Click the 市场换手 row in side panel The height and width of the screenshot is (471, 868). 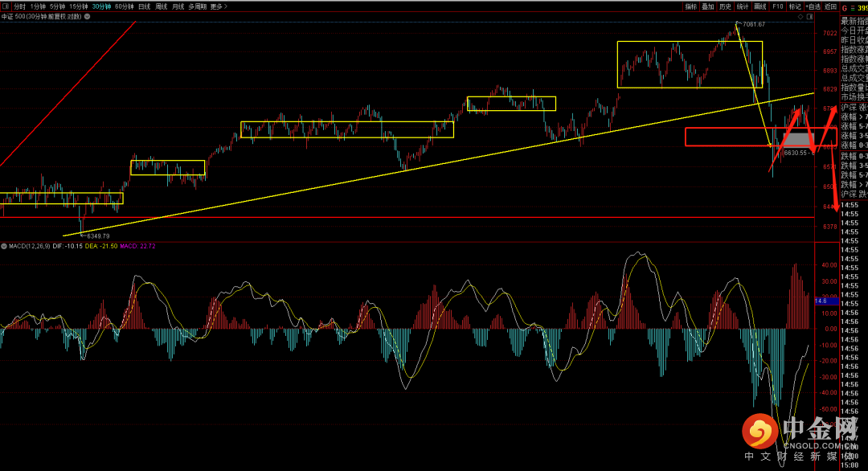click(x=854, y=97)
